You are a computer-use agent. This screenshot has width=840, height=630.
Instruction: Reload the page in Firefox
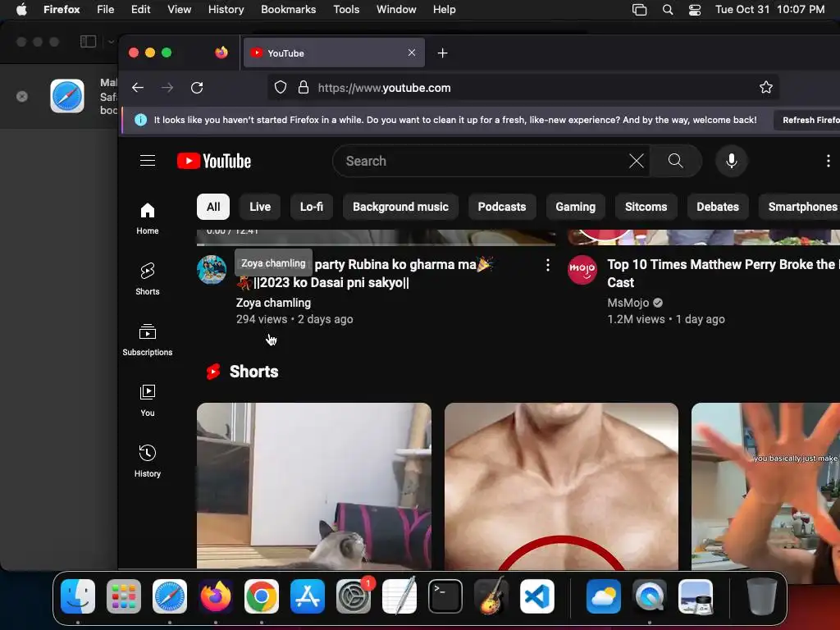197,87
